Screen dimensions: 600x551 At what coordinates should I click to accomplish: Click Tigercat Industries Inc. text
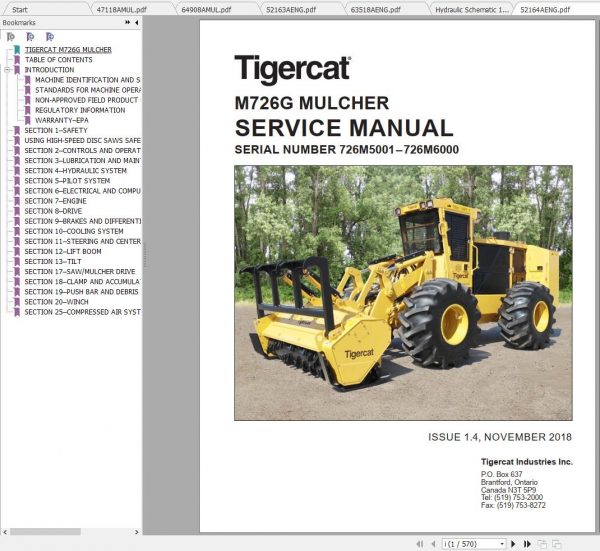pyautogui.click(x=527, y=462)
